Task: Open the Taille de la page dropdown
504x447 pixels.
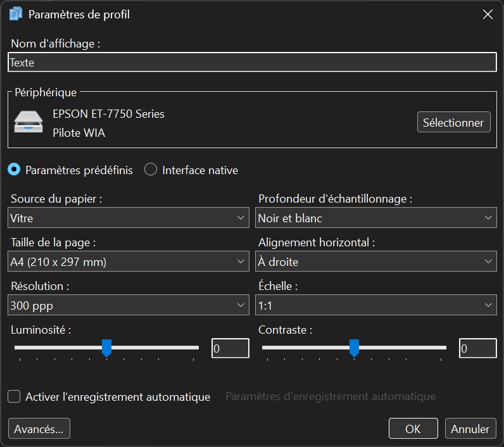Action: 129,261
